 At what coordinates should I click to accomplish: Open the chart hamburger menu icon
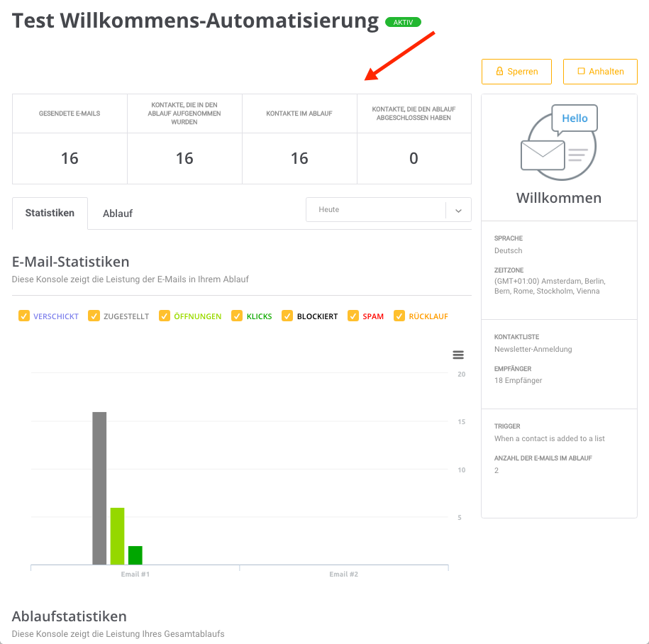point(457,355)
